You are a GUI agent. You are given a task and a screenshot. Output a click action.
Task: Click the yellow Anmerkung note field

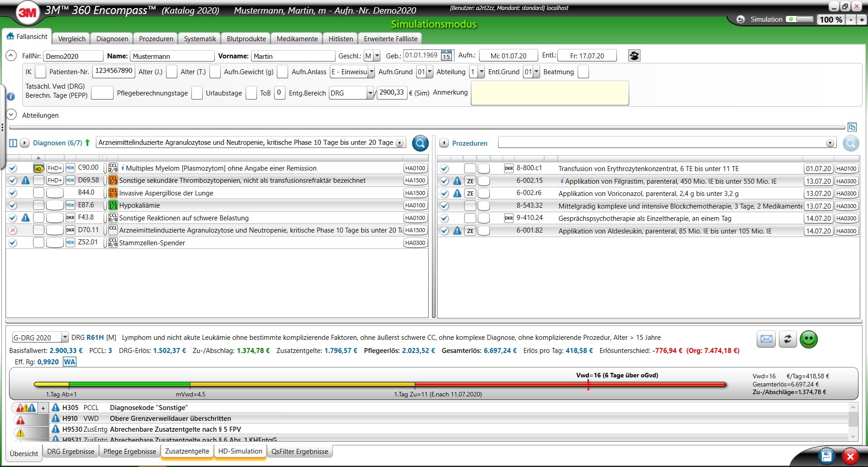click(550, 93)
